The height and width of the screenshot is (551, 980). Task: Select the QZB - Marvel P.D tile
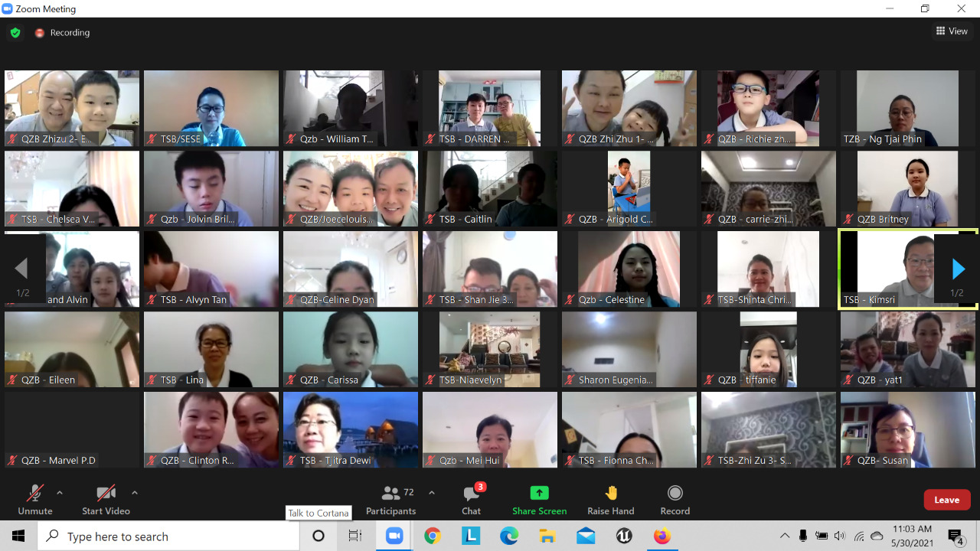coord(72,430)
